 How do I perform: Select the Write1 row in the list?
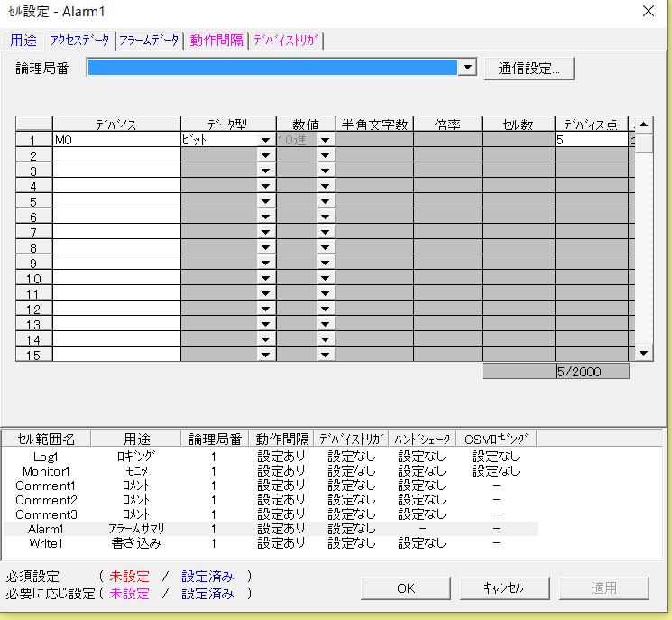click(x=46, y=543)
